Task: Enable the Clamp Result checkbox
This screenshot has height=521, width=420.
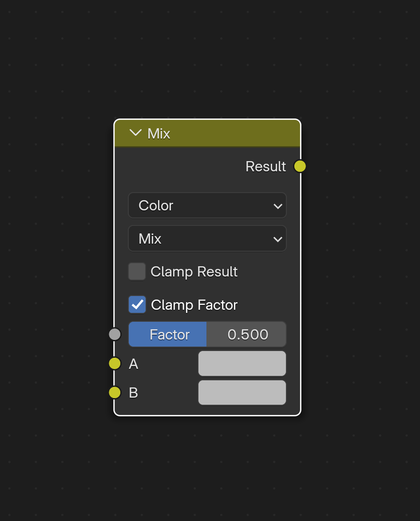Action: [x=137, y=272]
